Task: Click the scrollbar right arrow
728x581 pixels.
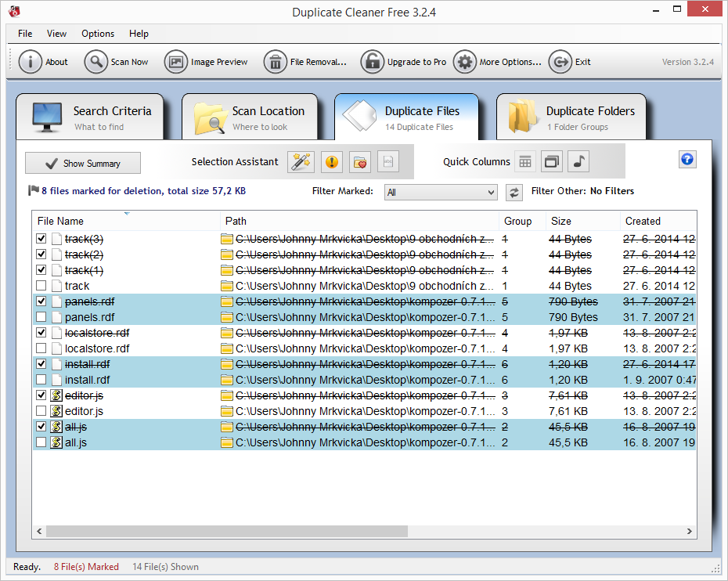Action: (x=690, y=532)
